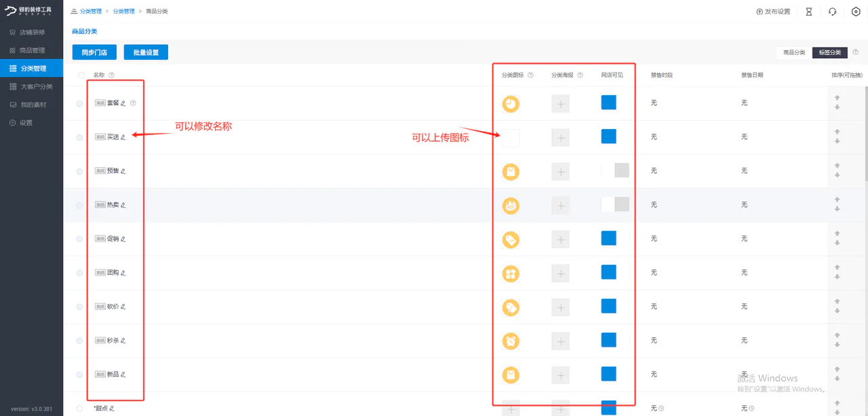
Task: Open the category icon for the 套餐 row
Action: click(x=511, y=104)
